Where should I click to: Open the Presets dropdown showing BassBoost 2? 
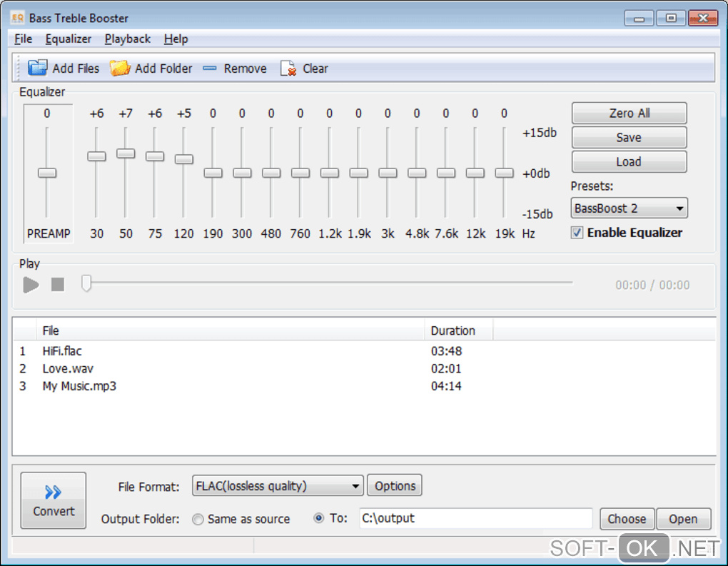(629, 208)
